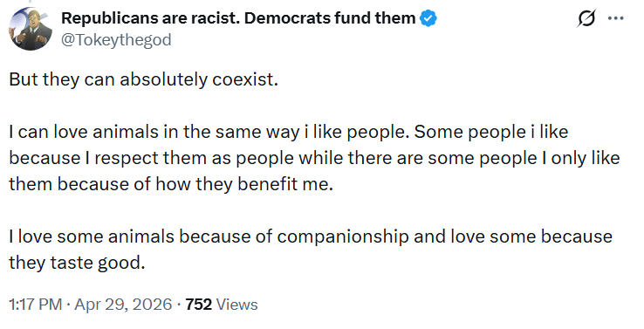Click the 1:17 PM timestamp

tap(35, 305)
